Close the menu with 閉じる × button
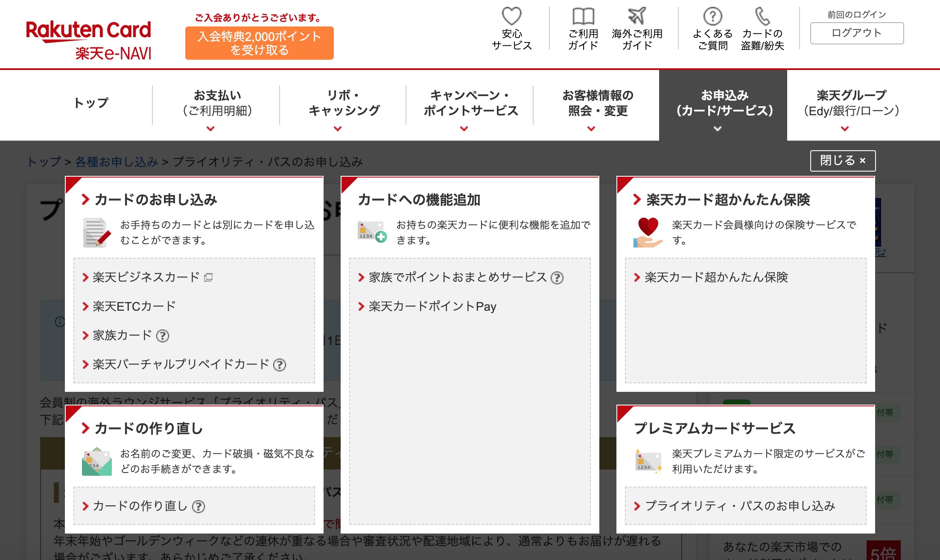The image size is (940, 560). coord(843,160)
